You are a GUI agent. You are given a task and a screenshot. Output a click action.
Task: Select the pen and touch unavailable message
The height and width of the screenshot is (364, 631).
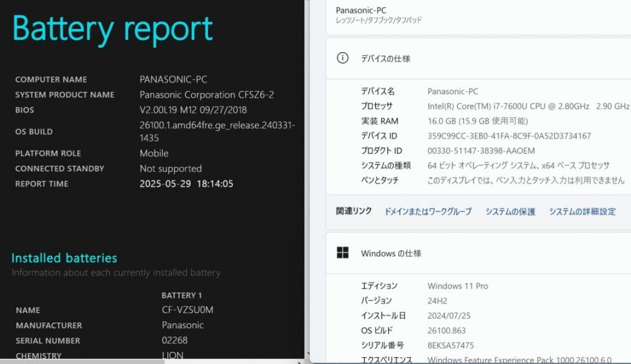click(526, 180)
